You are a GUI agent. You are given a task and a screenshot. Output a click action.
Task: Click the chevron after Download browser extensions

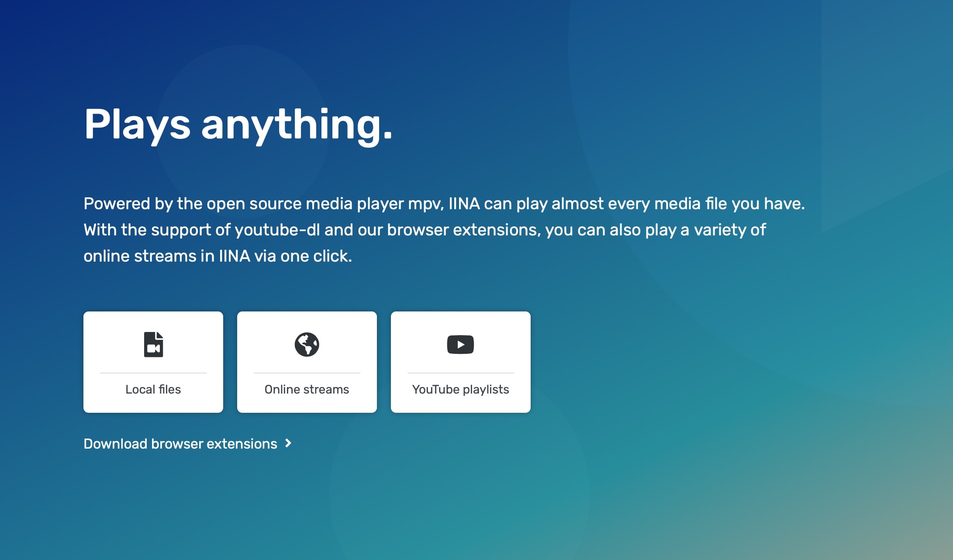tap(288, 443)
